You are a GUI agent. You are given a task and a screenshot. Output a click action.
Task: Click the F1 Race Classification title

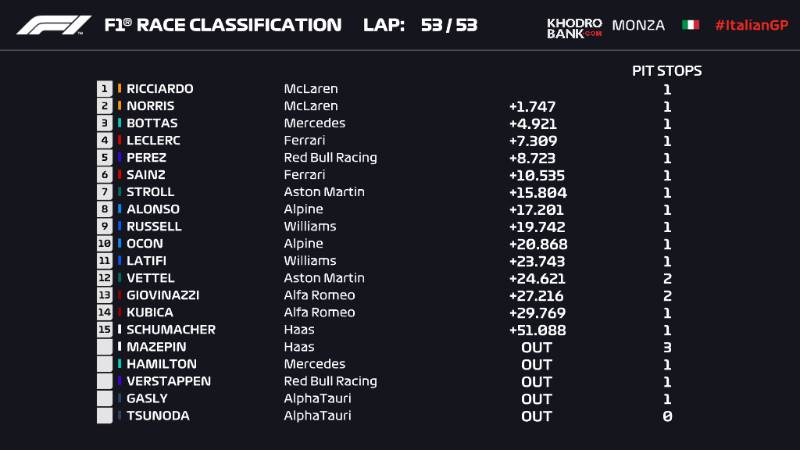click(x=222, y=25)
